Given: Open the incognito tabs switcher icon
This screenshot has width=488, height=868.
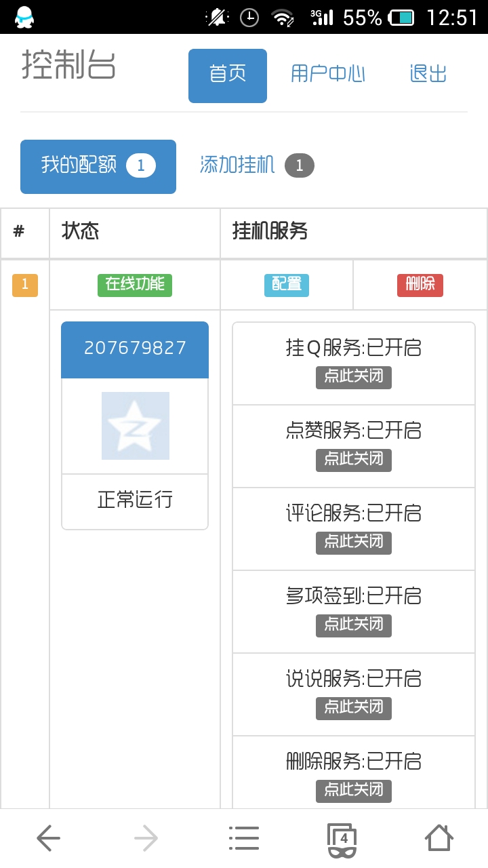Looking at the screenshot, I should coord(342,840).
